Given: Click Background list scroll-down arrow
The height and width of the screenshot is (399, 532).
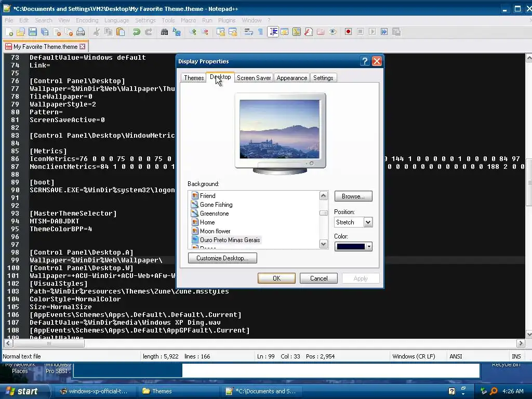Looking at the screenshot, I should tap(323, 244).
